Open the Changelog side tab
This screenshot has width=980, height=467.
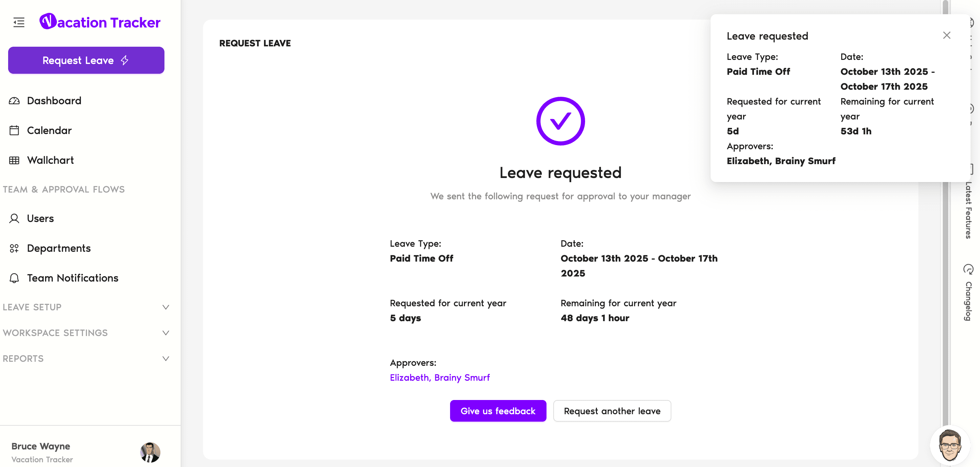click(968, 293)
